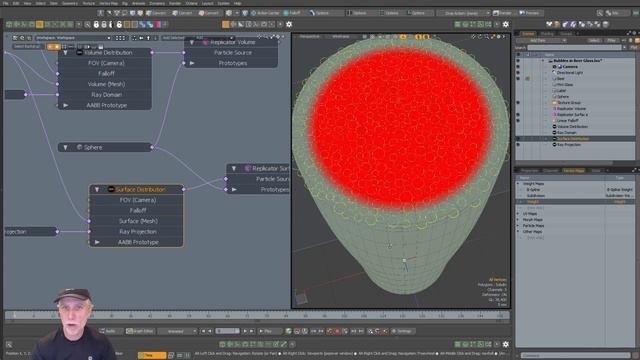Open the Add Item dropdown

tap(541, 40)
